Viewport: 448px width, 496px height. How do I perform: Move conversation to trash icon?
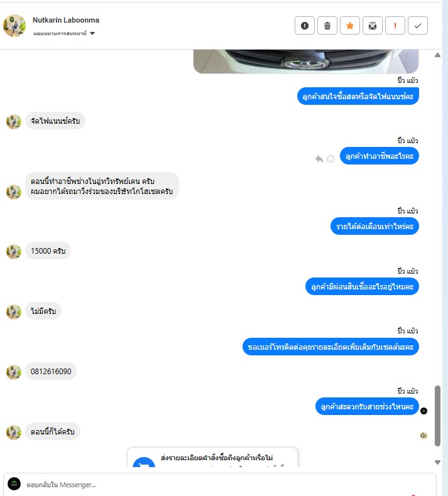tap(327, 26)
